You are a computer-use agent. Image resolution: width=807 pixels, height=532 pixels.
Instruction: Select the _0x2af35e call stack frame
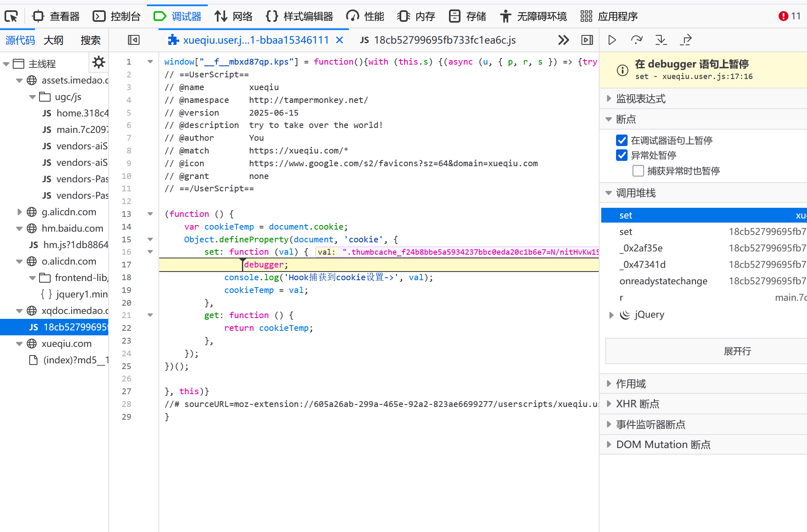pyautogui.click(x=641, y=248)
